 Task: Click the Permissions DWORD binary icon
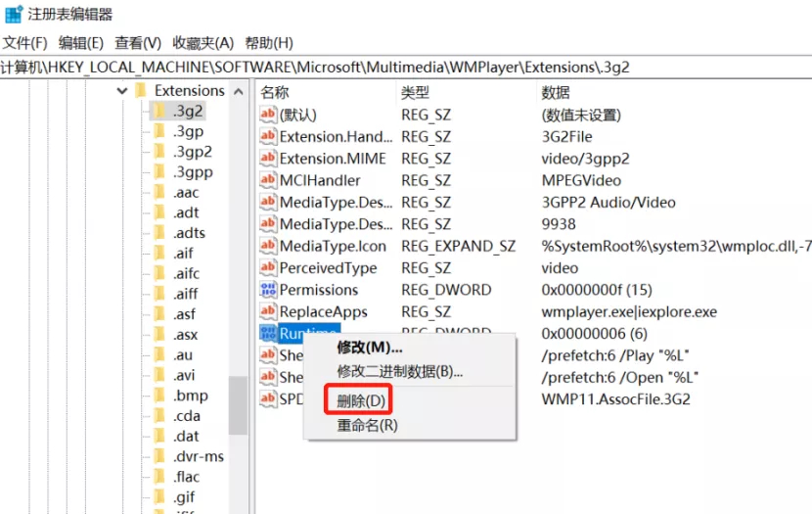pyautogui.click(x=268, y=290)
